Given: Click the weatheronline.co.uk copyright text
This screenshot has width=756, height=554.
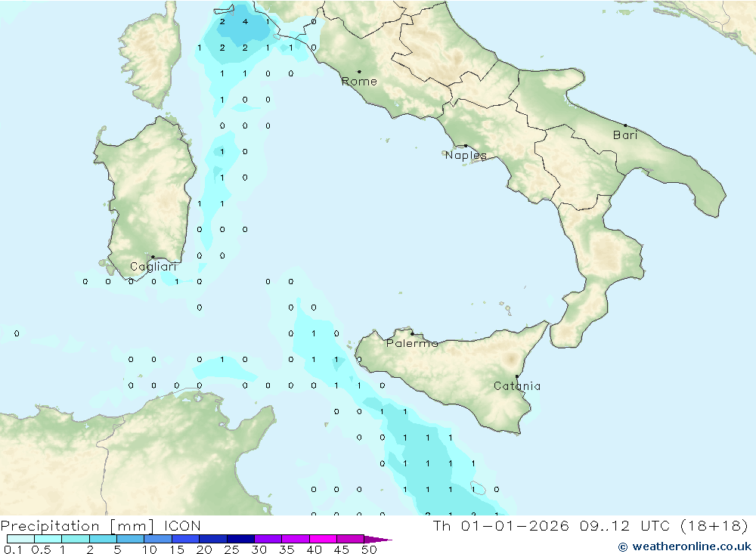Looking at the screenshot, I should tap(685, 546).
